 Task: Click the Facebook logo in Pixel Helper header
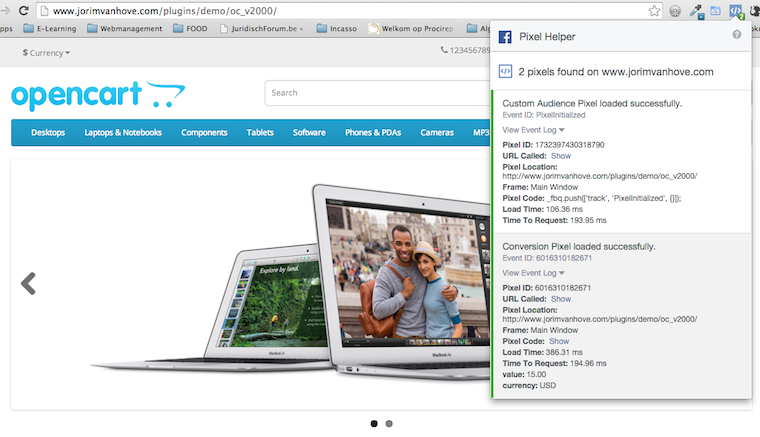[505, 37]
